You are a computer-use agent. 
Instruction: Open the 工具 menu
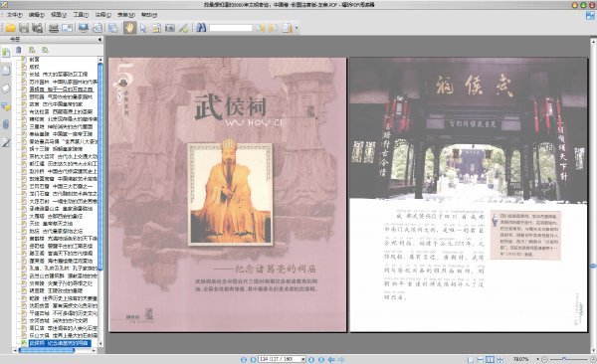(x=81, y=15)
